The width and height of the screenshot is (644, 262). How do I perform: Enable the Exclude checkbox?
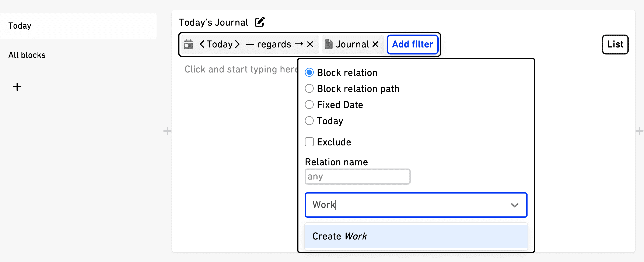pyautogui.click(x=309, y=142)
